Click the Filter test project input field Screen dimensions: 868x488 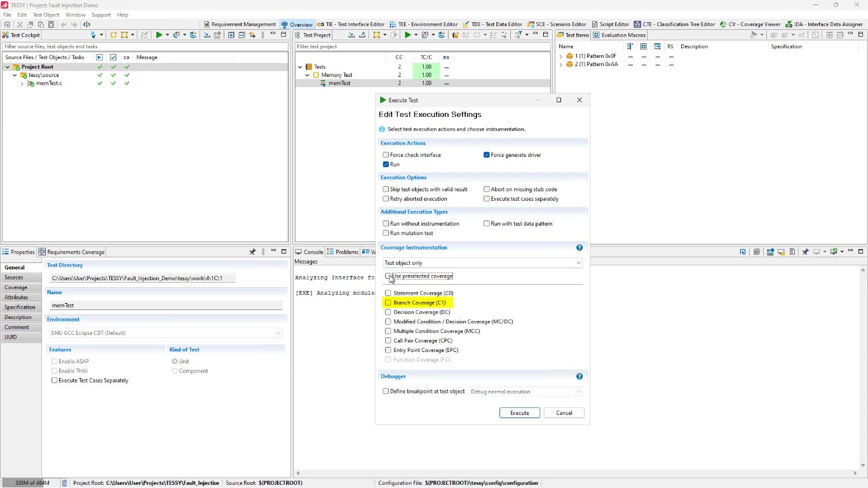(423, 46)
